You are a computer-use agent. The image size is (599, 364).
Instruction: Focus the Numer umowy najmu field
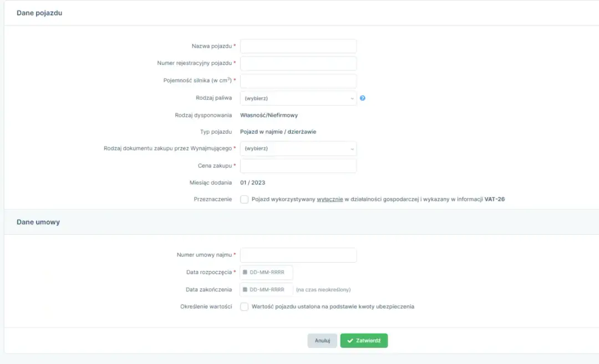298,255
